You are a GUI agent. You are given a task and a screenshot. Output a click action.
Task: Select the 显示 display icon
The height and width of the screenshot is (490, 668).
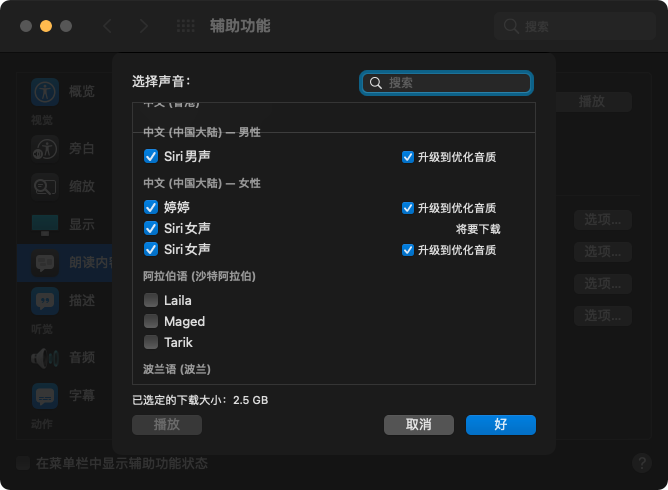(x=45, y=223)
